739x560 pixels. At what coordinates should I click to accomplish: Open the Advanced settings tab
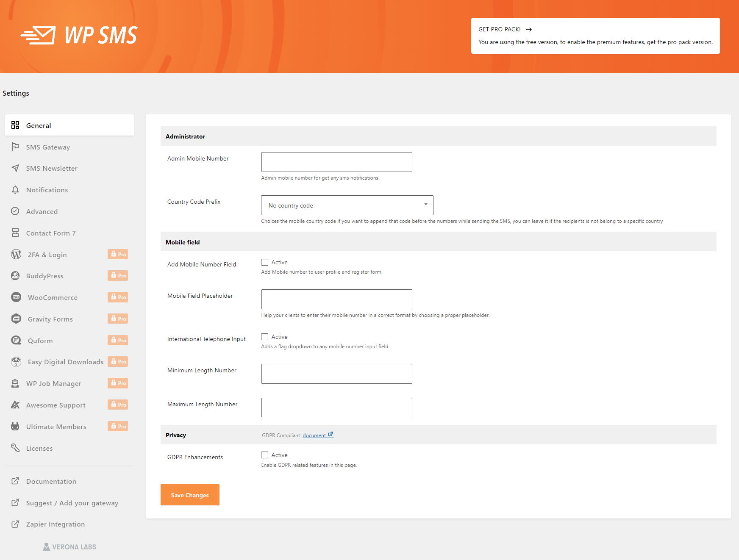click(x=69, y=211)
